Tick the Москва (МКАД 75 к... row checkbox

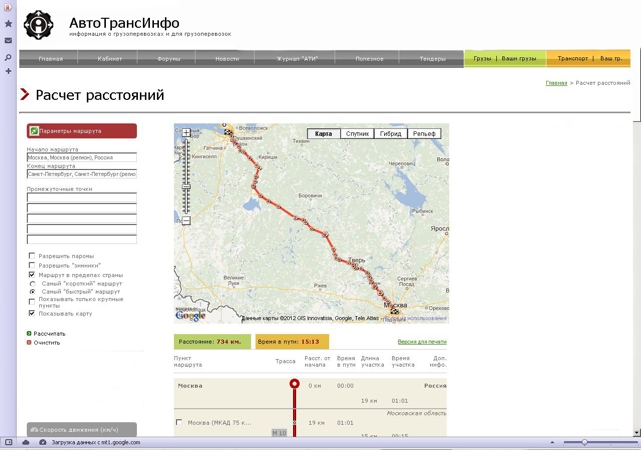179,422
